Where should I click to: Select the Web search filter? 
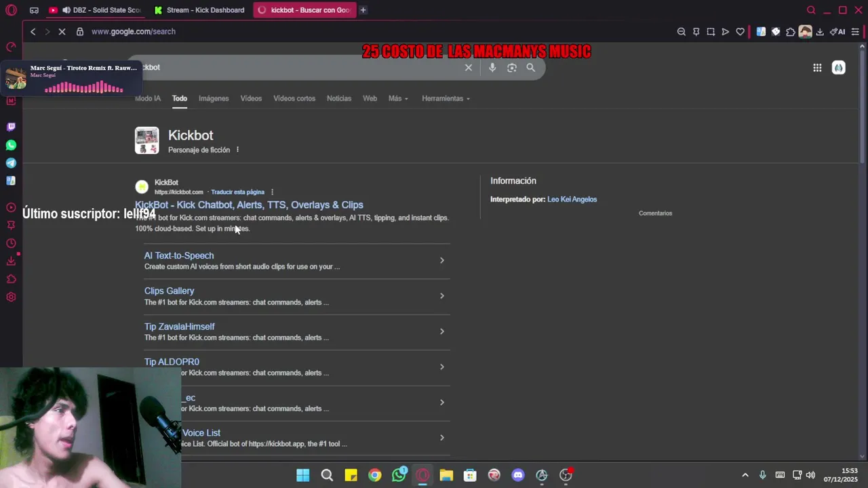coord(370,98)
